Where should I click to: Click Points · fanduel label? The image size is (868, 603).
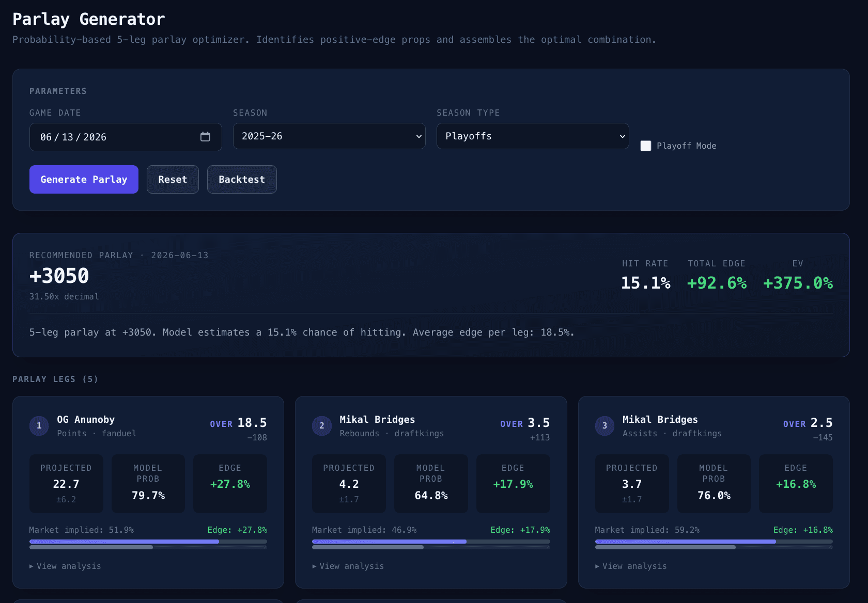97,434
